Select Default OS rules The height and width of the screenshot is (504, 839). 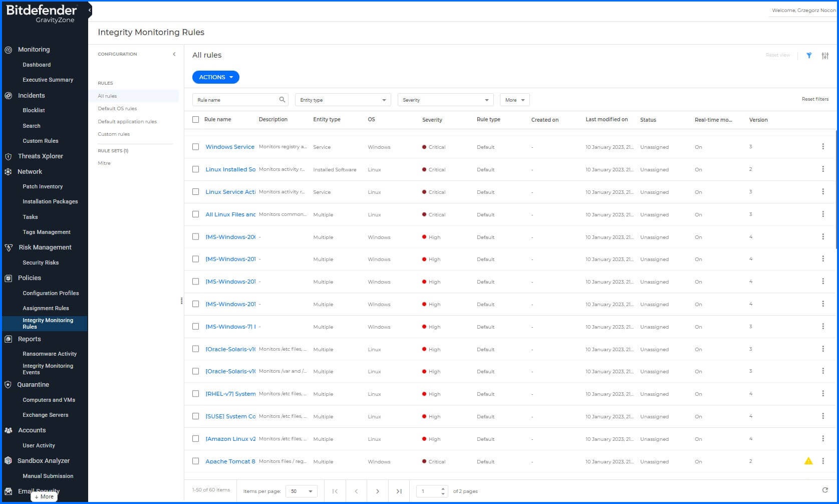[x=117, y=109]
